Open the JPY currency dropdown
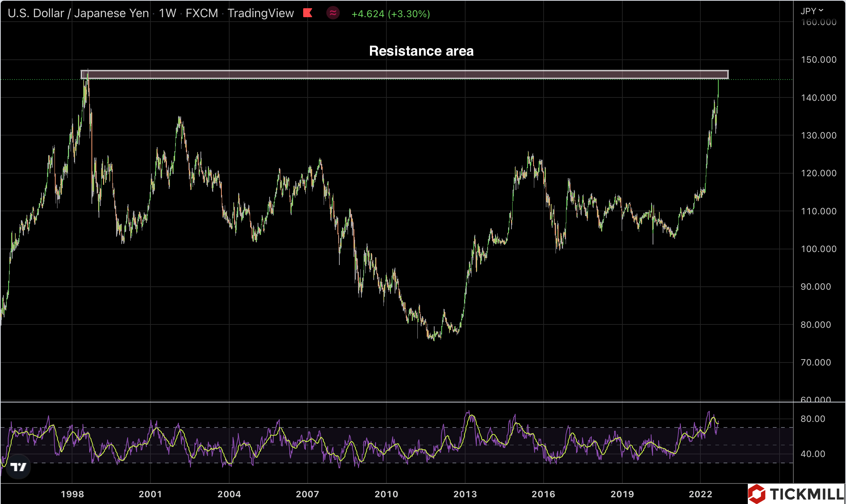This screenshot has height=504, width=846. pyautogui.click(x=812, y=11)
